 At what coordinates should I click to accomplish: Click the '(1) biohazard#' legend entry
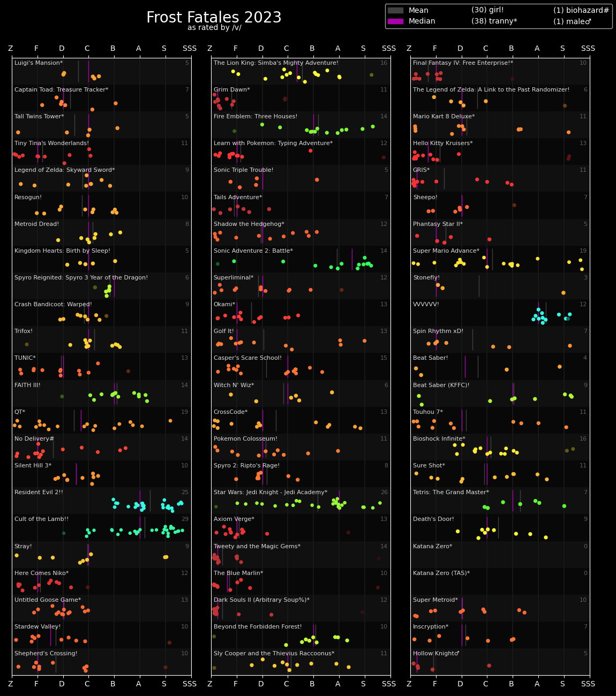(x=581, y=10)
